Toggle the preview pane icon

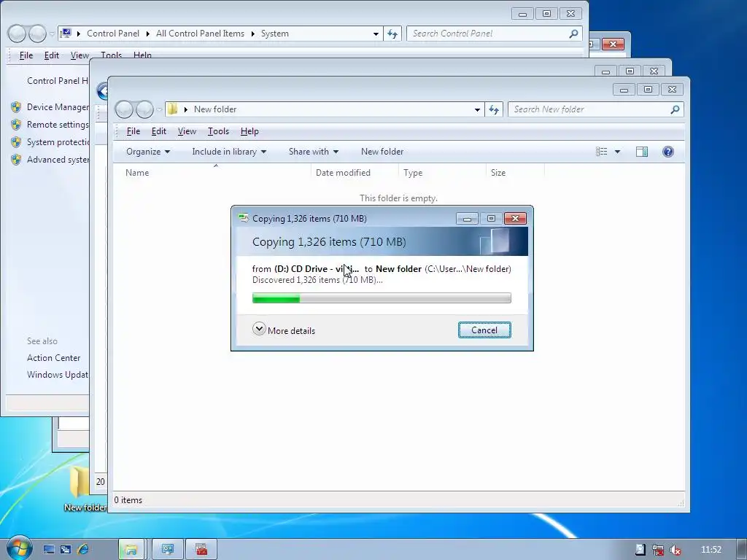(x=642, y=152)
